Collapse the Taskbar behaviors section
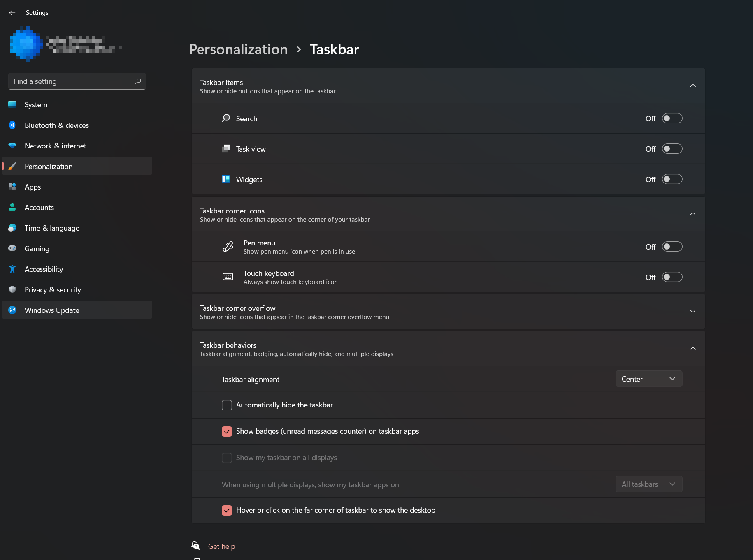The height and width of the screenshot is (560, 753). coord(693,348)
